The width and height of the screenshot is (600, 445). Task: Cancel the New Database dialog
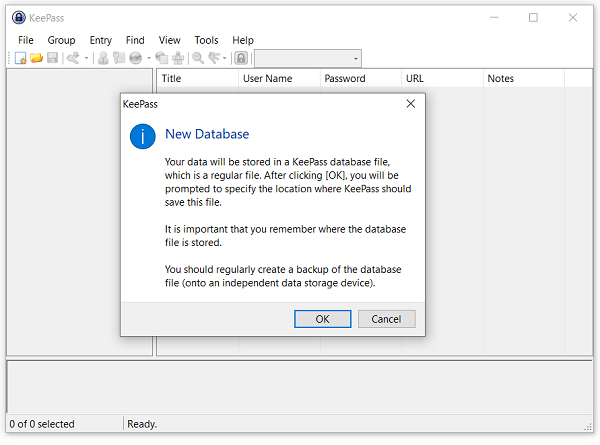pos(386,319)
